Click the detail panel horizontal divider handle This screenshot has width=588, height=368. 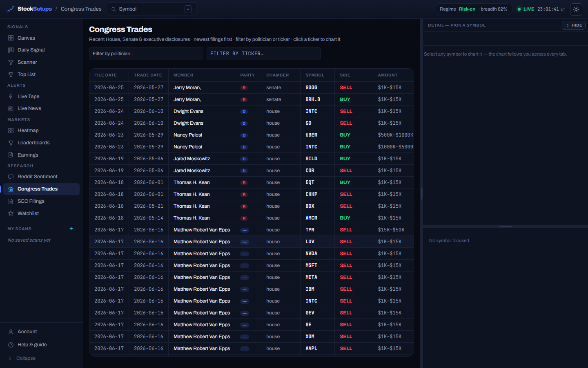tap(506, 226)
